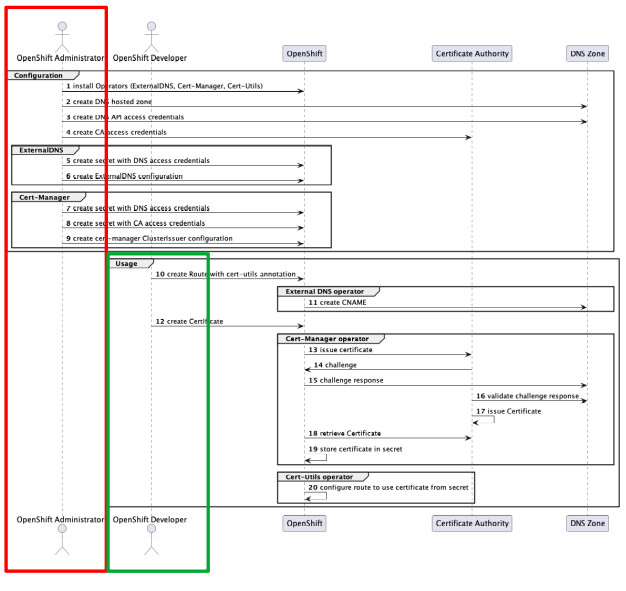
Task: Click the self-loop arrow under '17 issue Certificate'
Action: [483, 420]
